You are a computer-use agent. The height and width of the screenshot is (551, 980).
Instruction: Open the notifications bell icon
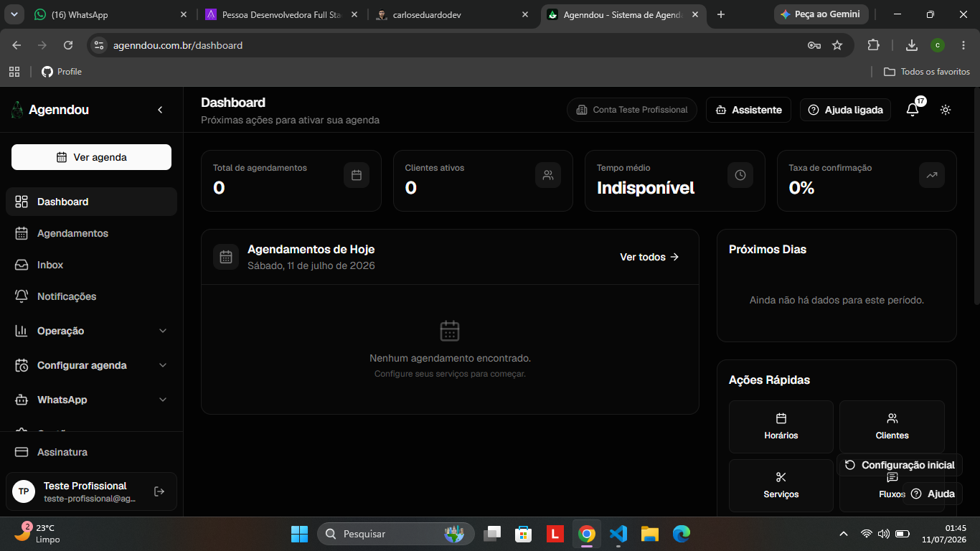click(x=913, y=110)
